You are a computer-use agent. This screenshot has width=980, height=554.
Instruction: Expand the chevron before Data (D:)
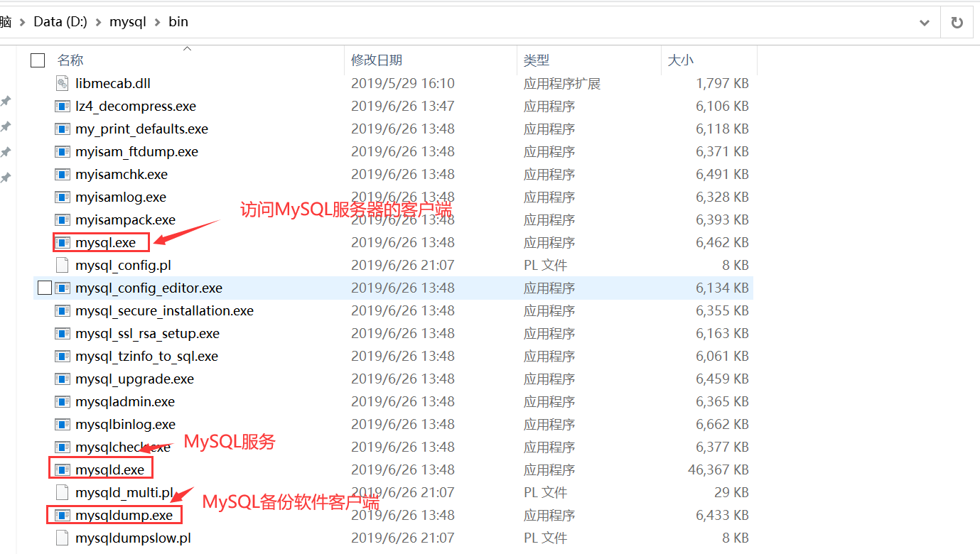(x=23, y=22)
